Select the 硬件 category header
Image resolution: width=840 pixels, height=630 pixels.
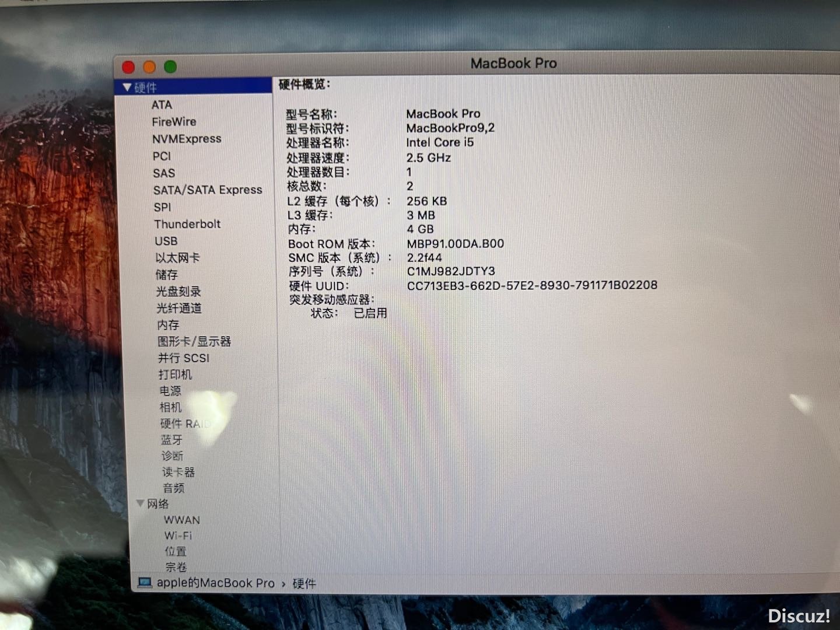pyautogui.click(x=146, y=87)
